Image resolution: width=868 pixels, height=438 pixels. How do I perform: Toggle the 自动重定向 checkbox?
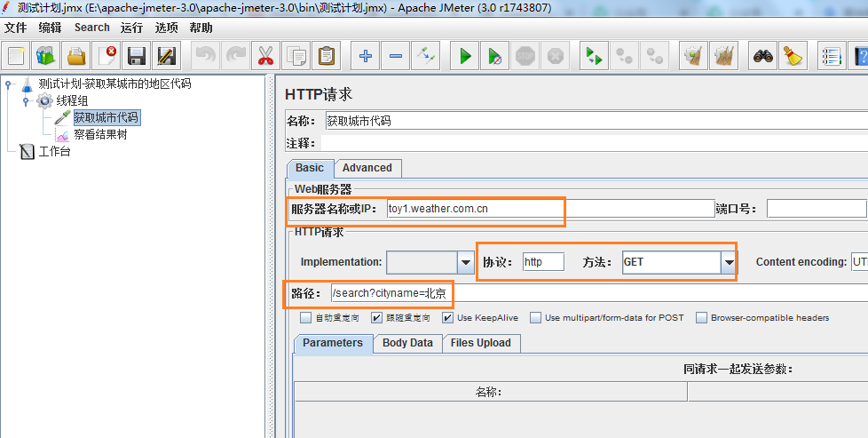[305, 318]
